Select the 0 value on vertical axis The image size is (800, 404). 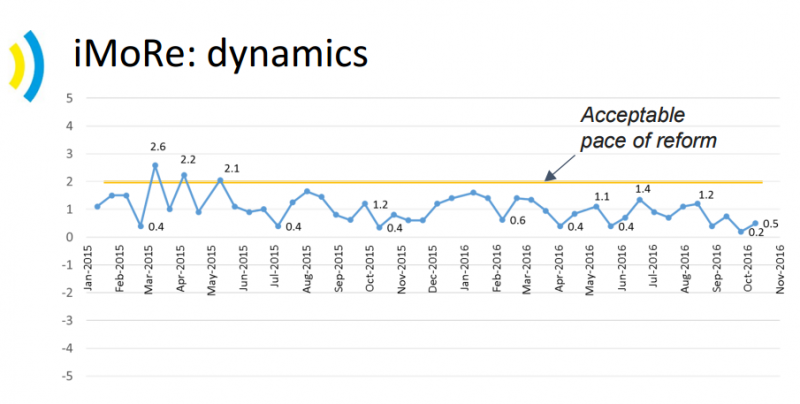[69, 238]
